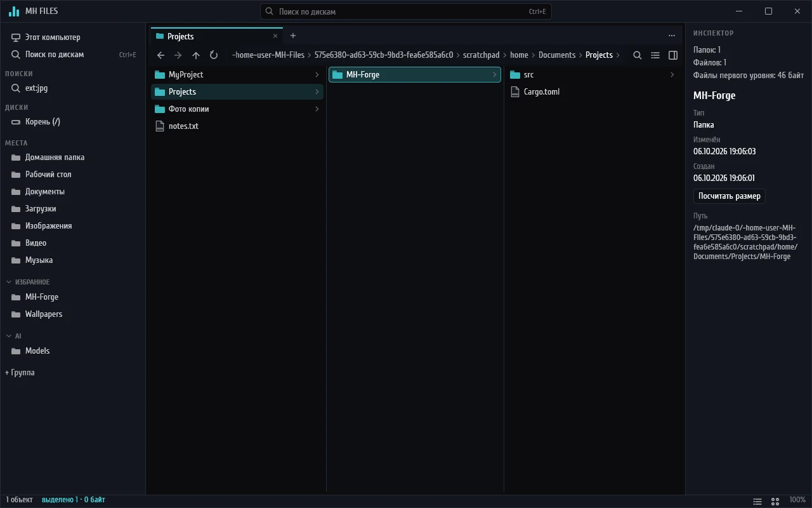Collapse the Избранное sidebar group

click(9, 282)
